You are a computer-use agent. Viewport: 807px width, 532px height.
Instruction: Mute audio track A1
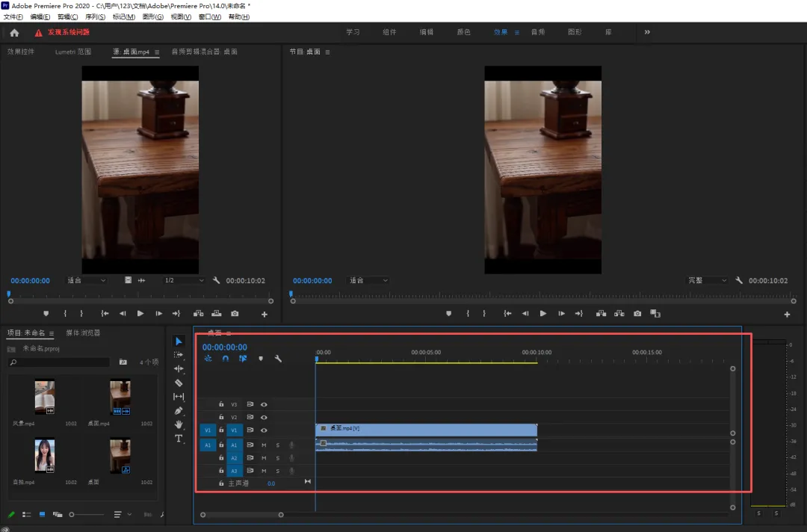pyautogui.click(x=264, y=445)
